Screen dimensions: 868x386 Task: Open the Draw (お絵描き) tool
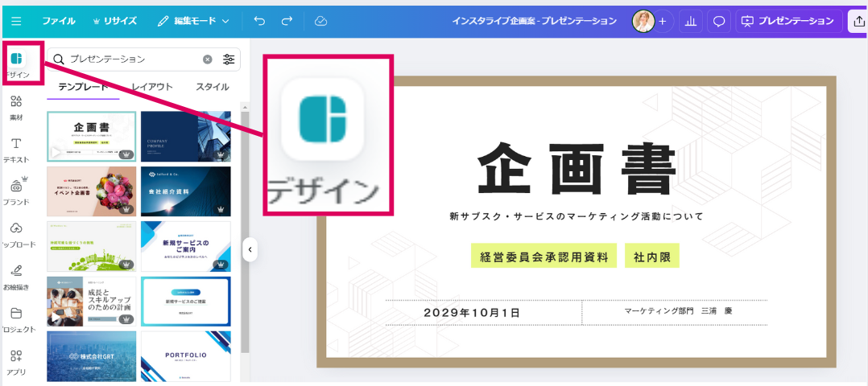click(16, 274)
